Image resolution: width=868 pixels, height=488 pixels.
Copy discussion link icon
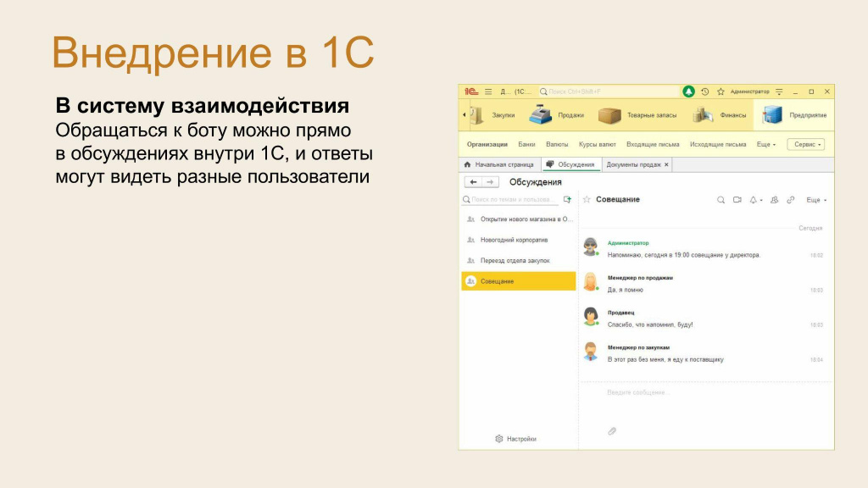coord(791,200)
